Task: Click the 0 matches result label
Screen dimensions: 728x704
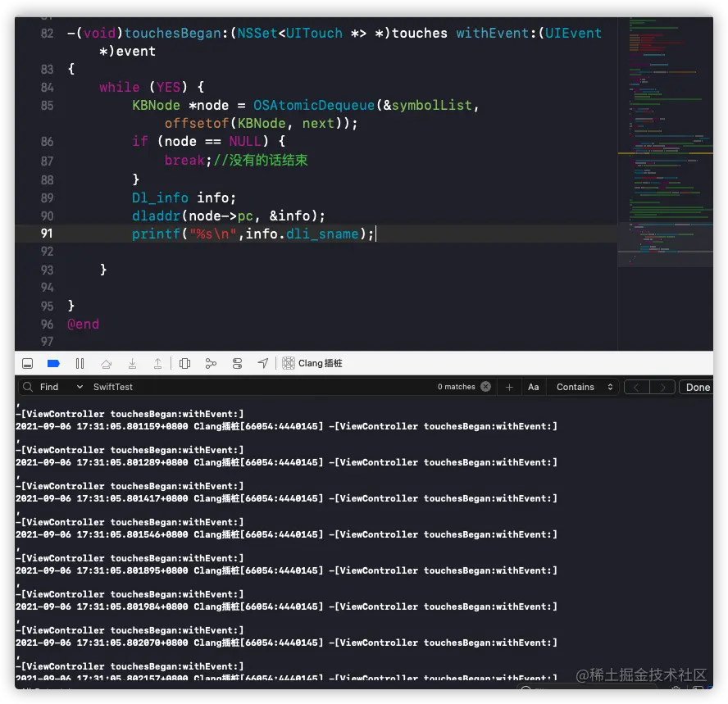Action: [457, 387]
